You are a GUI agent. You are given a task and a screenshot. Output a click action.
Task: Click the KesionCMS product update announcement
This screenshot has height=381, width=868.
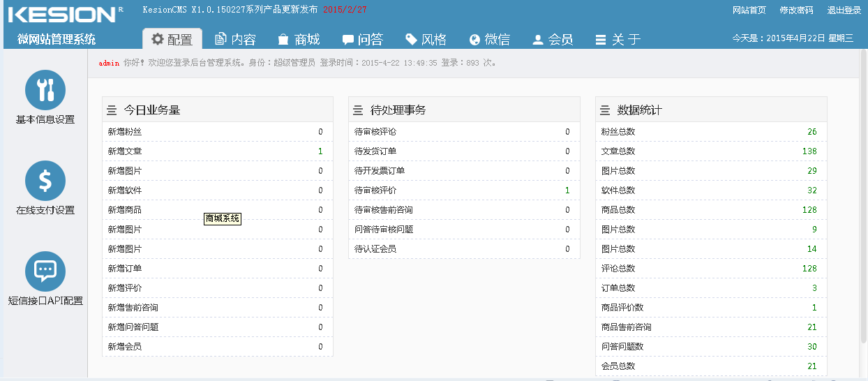click(255, 10)
